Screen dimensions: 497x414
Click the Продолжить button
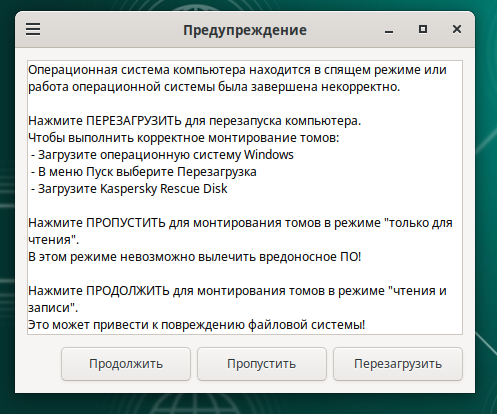point(126,364)
